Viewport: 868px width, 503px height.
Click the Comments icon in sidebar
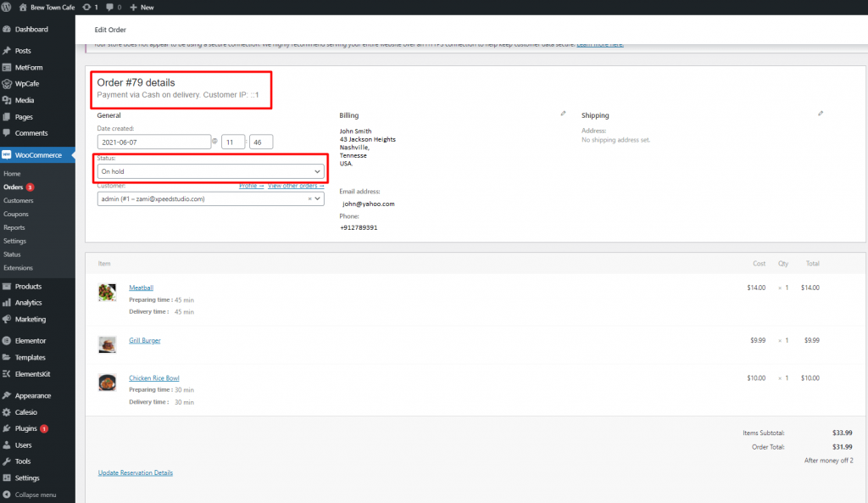[7, 133]
